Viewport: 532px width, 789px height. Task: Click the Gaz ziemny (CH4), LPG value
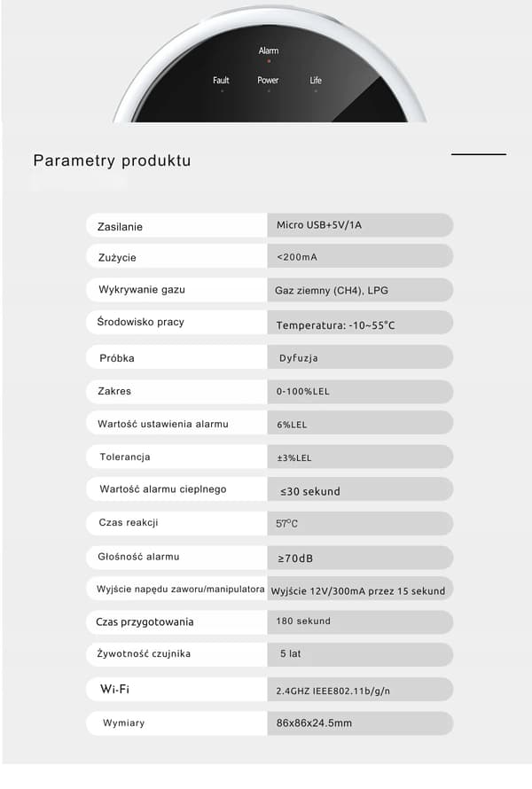(x=332, y=291)
